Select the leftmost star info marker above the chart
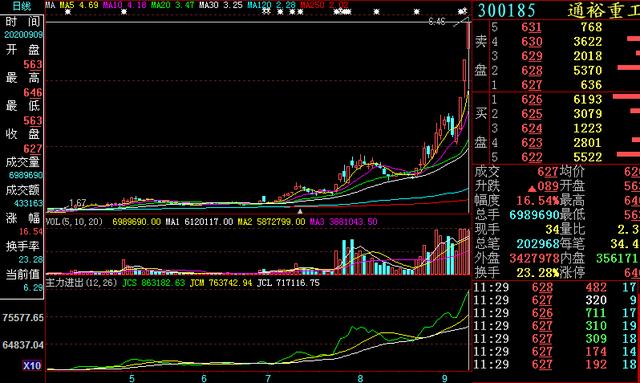This screenshot has height=383, width=640. 68,12
